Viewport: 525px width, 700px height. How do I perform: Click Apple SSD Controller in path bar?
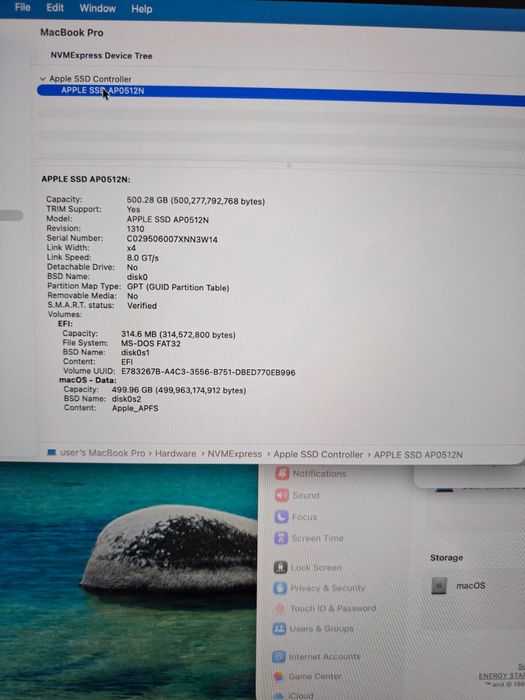click(318, 454)
